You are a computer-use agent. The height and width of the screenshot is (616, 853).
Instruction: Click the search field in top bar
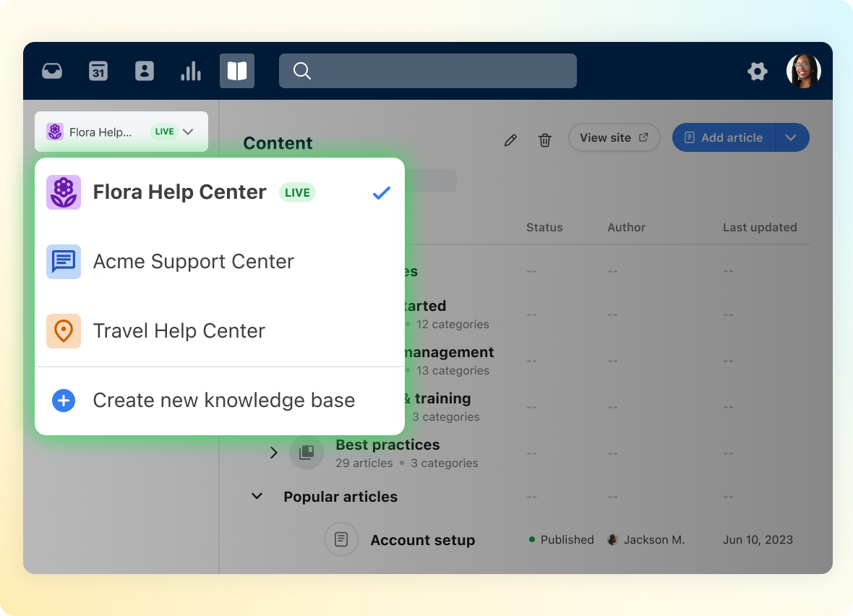(428, 71)
